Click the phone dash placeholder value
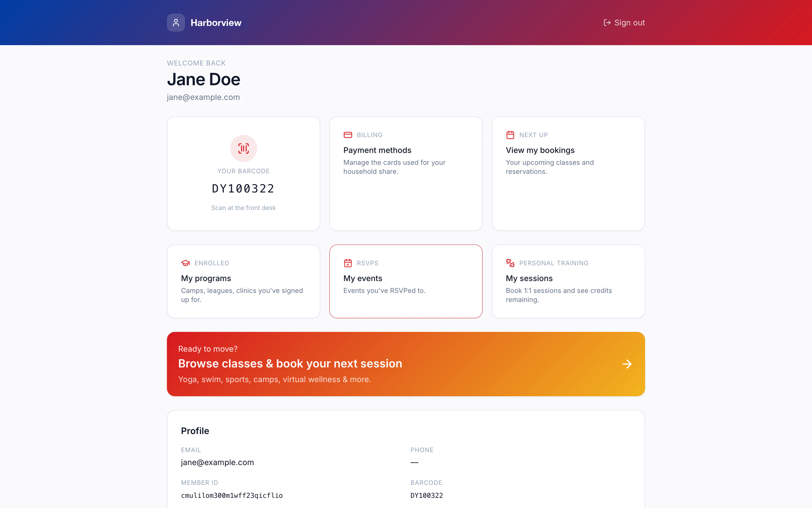 (x=414, y=463)
